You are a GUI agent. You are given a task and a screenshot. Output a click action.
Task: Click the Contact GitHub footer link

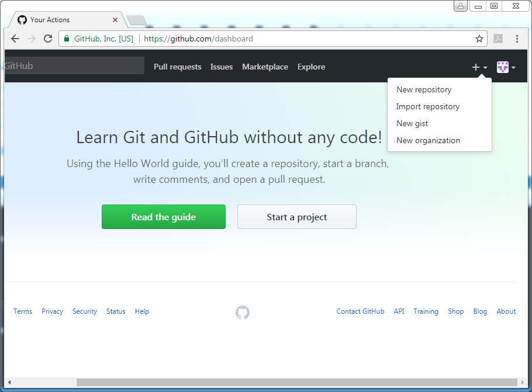360,311
